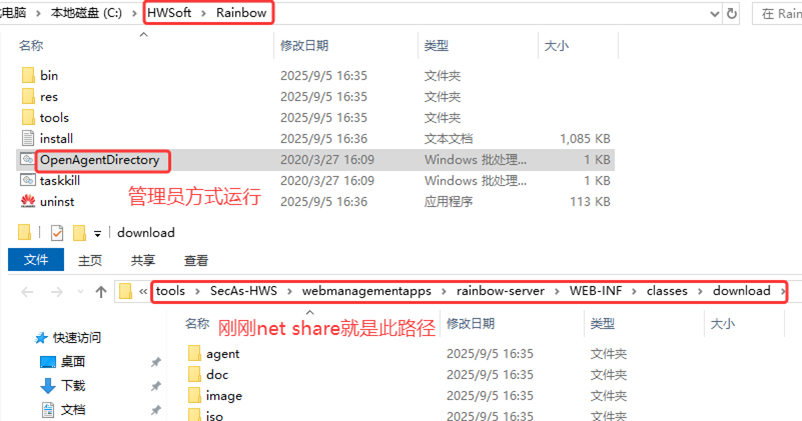
Task: Open the bin folder icon
Action: pos(28,76)
